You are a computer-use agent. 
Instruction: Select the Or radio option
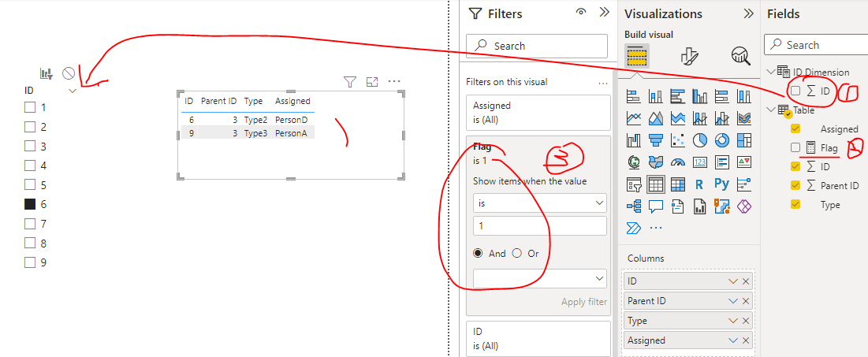[x=517, y=254]
